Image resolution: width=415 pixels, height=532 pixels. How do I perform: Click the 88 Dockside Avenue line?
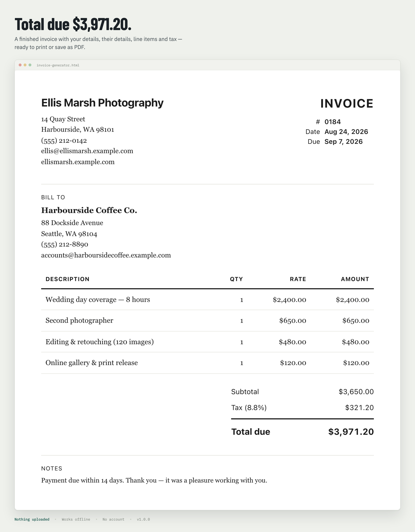(72, 223)
